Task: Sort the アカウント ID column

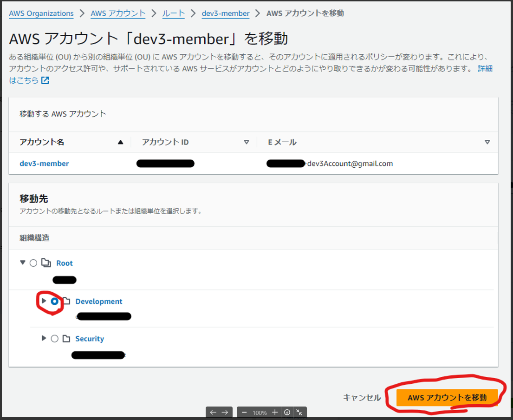Action: pos(247,142)
